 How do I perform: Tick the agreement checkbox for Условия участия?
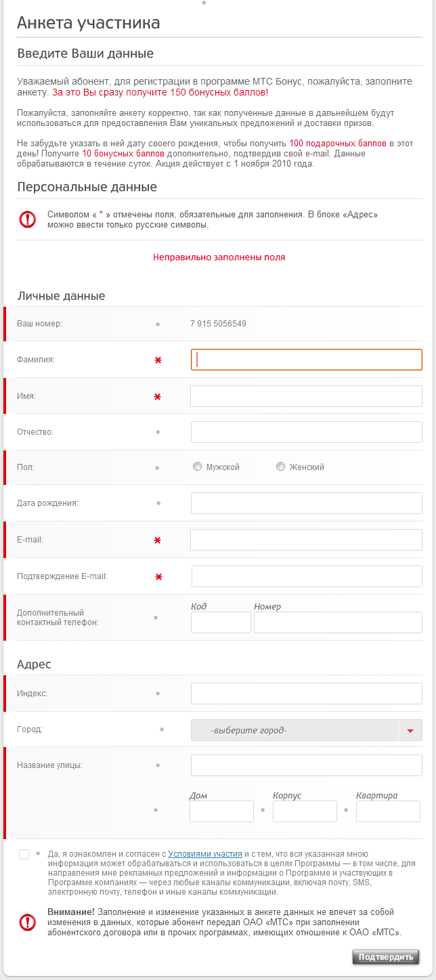point(24,854)
